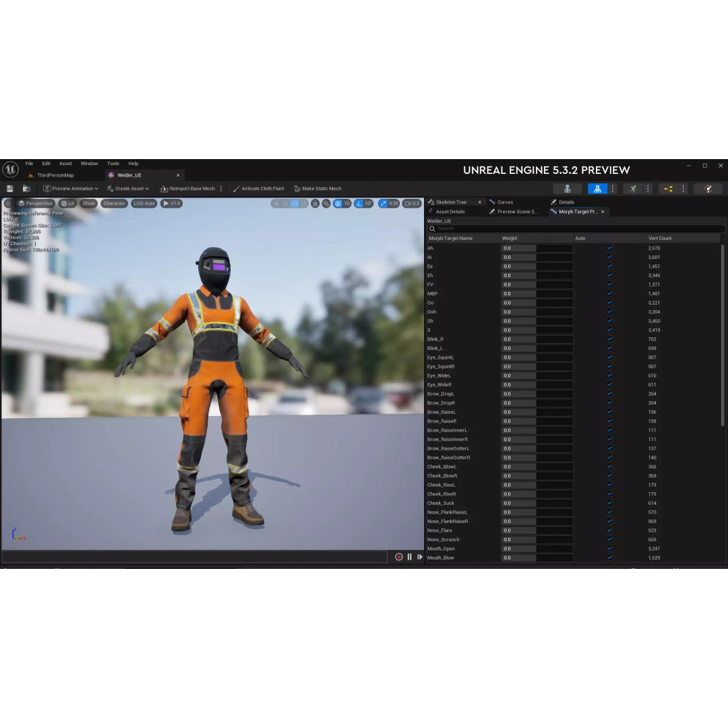Browse to asset in Content Browser icon
Image resolution: width=728 pixels, height=728 pixels.
click(x=26, y=189)
